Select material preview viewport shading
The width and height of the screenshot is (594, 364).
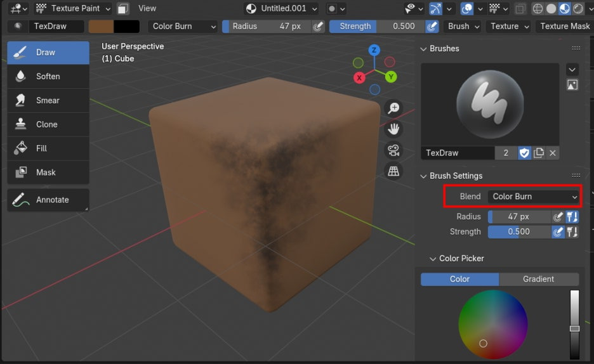tap(564, 8)
